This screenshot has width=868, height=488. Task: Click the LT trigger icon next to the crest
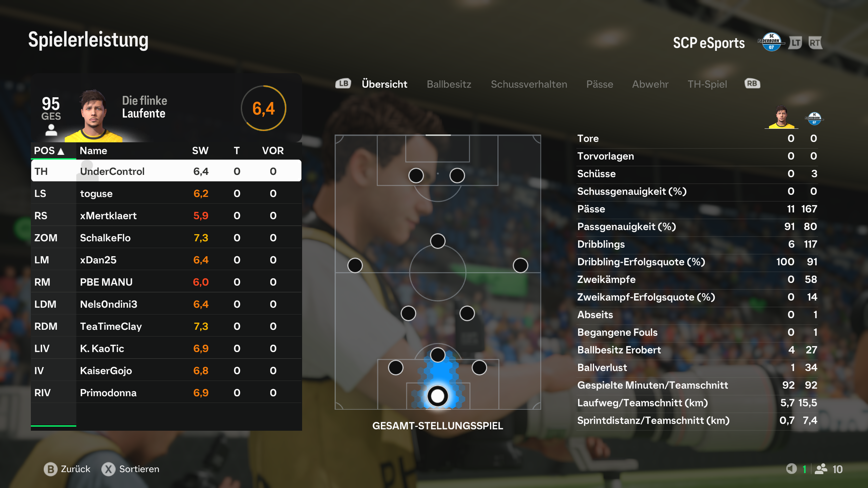tap(795, 43)
